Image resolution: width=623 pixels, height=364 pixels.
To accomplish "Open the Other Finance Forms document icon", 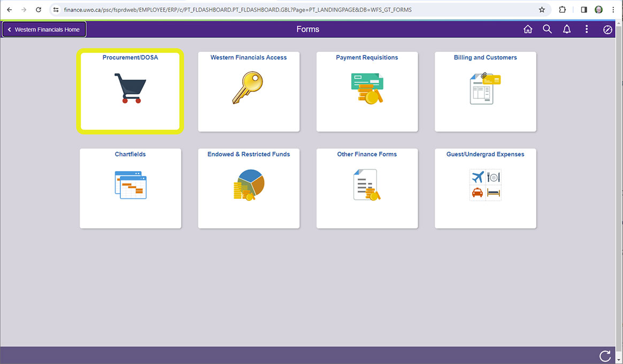I will (367, 185).
